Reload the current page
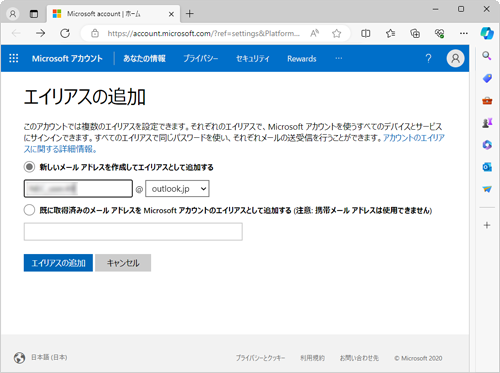This screenshot has width=500, height=373. coord(65,33)
